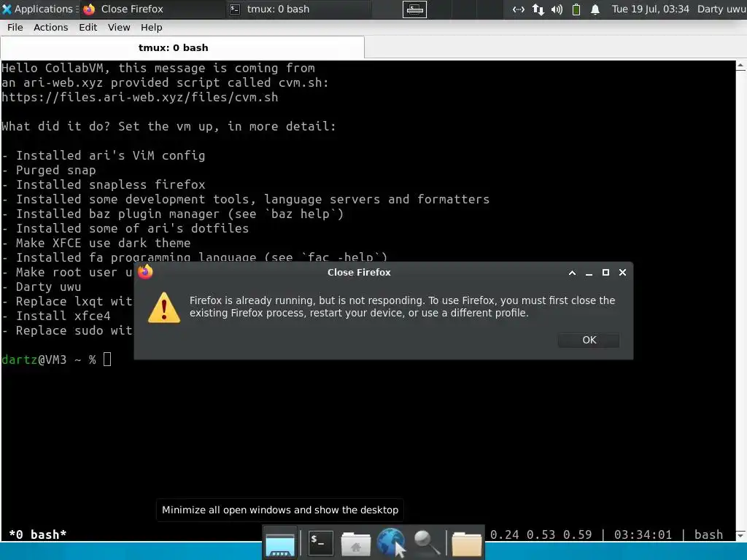Select the tmux: 0 bash tab

182,47
